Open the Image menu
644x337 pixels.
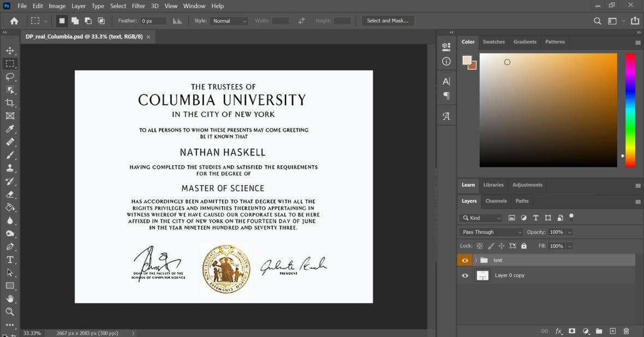[57, 6]
